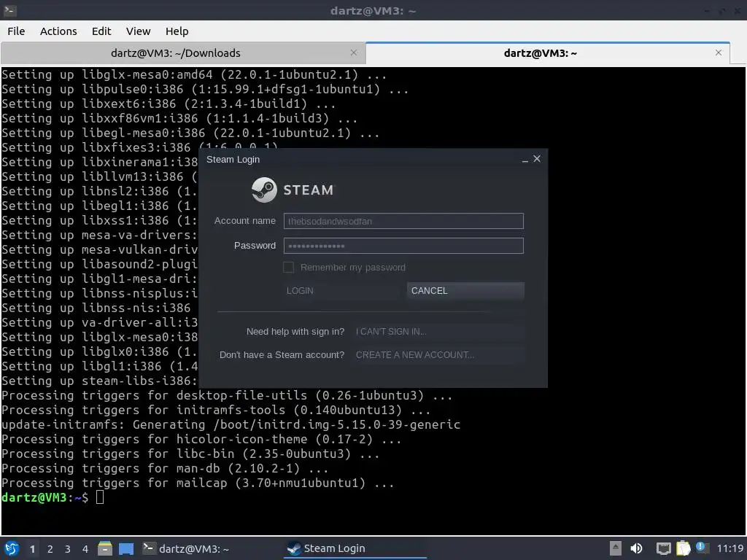Switch to workspace 2

50,549
